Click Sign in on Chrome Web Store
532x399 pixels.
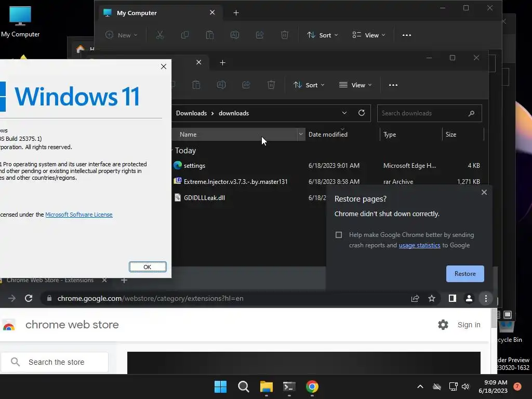click(x=469, y=325)
